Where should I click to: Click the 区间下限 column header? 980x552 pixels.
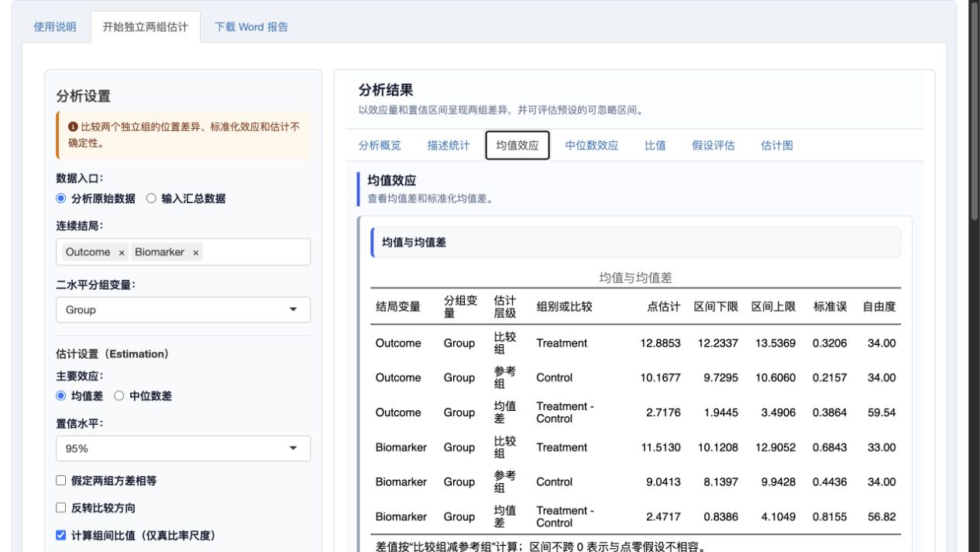[716, 306]
